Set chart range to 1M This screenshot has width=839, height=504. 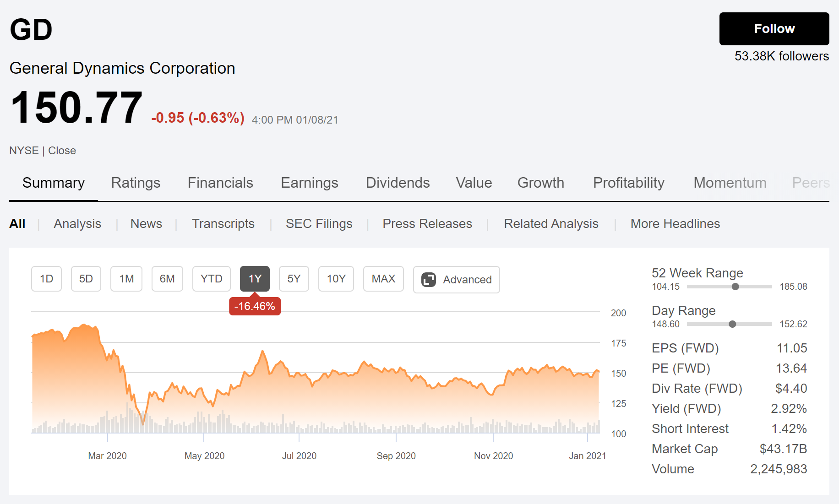click(x=126, y=279)
